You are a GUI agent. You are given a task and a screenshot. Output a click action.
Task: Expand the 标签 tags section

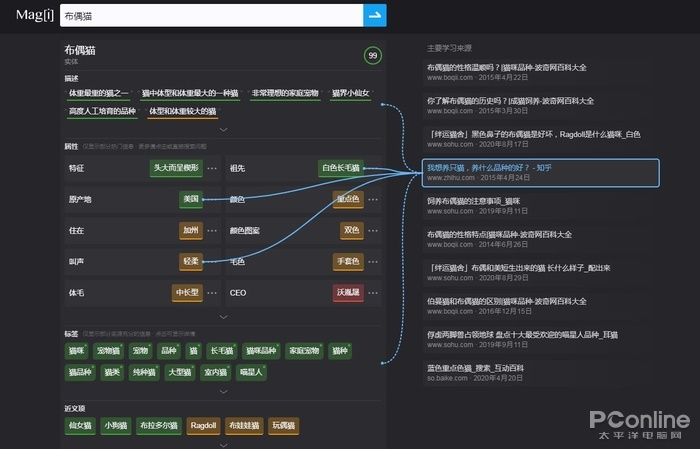[x=223, y=390]
